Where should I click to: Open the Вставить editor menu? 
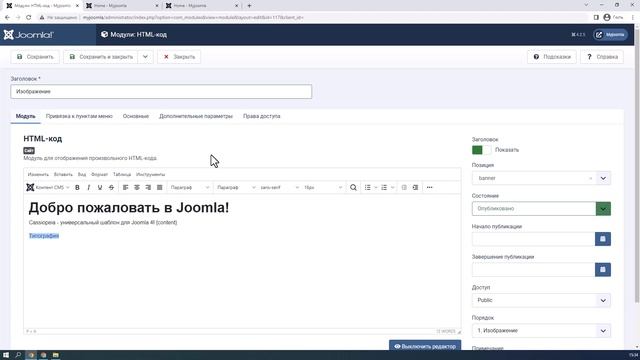[63, 174]
